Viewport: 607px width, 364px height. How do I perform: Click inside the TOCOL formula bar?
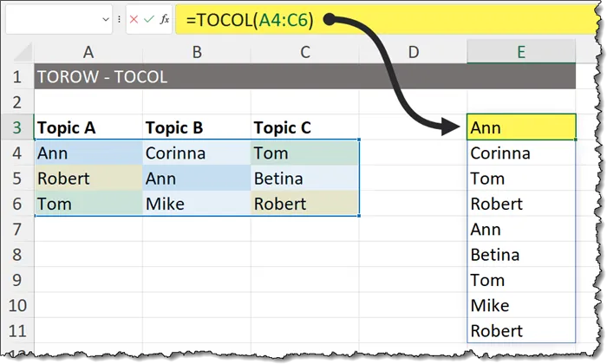tap(390, 19)
